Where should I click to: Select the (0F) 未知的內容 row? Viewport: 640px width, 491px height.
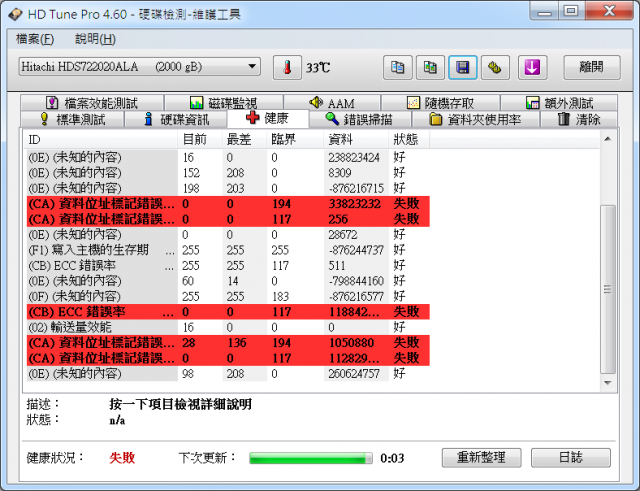228,296
